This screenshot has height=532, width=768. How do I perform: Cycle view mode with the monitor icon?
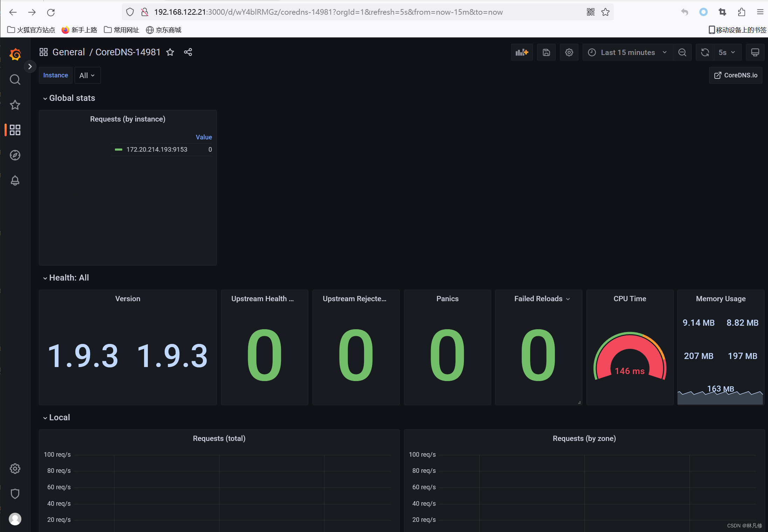755,53
